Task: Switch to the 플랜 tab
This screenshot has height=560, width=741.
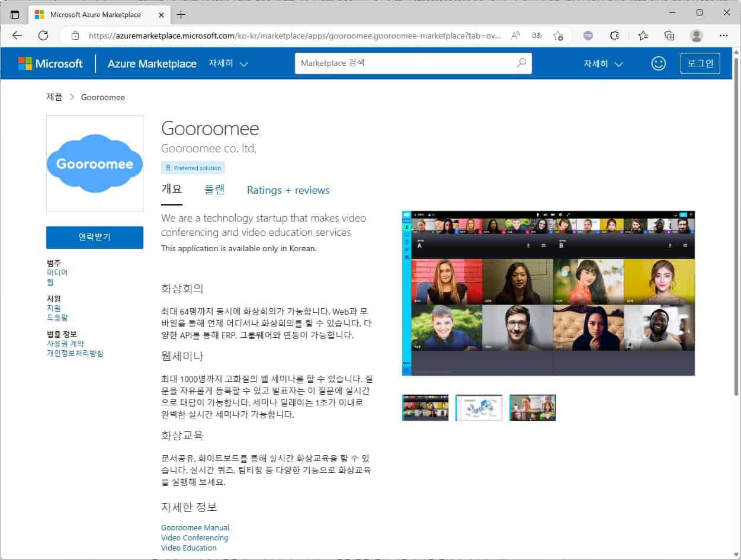Action: (x=214, y=190)
